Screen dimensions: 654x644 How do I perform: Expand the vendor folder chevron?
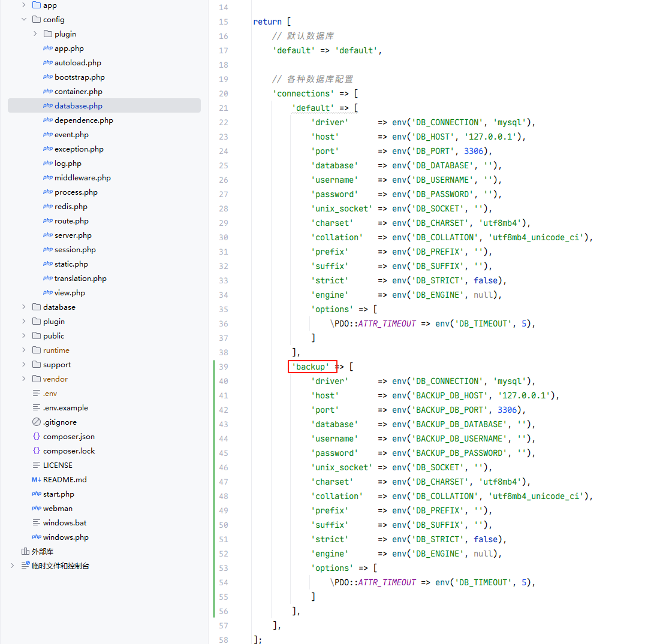[24, 379]
